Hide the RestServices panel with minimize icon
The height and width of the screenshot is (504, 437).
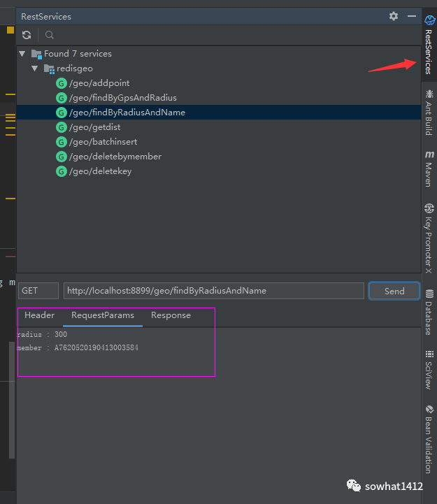point(412,16)
